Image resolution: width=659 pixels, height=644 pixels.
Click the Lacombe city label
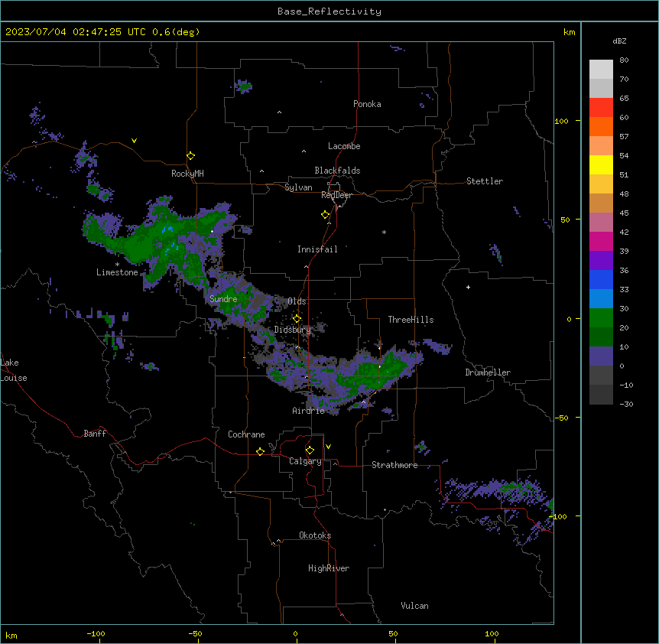tap(344, 146)
